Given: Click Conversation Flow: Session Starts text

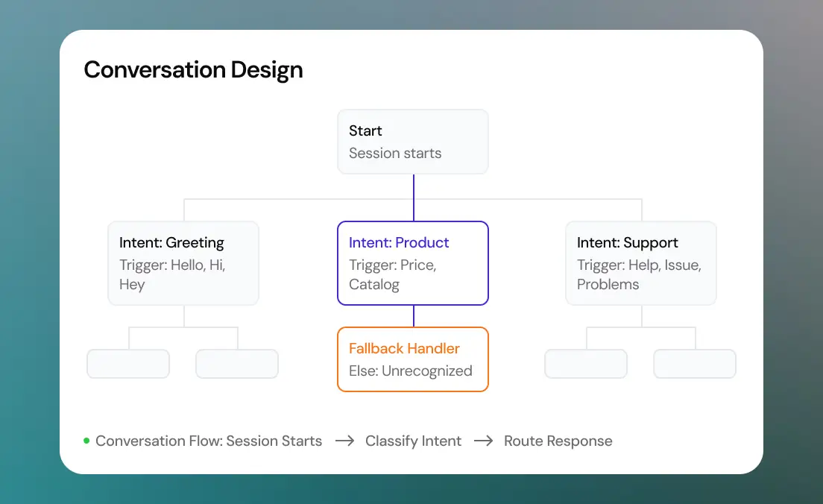Looking at the screenshot, I should pos(209,441).
